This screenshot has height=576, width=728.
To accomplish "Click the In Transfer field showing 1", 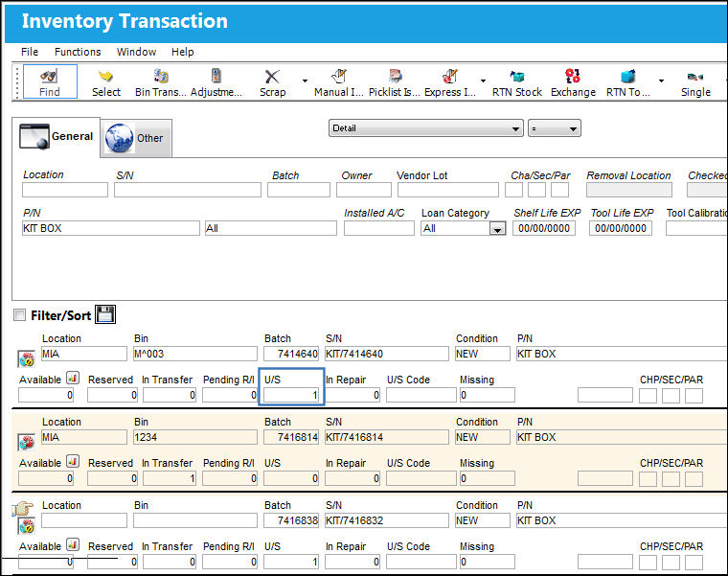I will click(x=170, y=478).
